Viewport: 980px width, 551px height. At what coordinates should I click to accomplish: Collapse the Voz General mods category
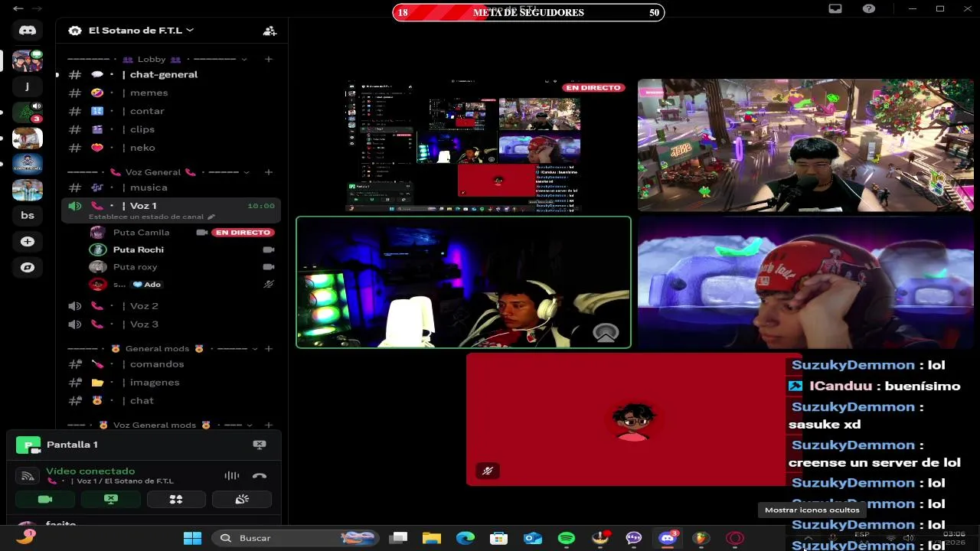pyautogui.click(x=159, y=425)
